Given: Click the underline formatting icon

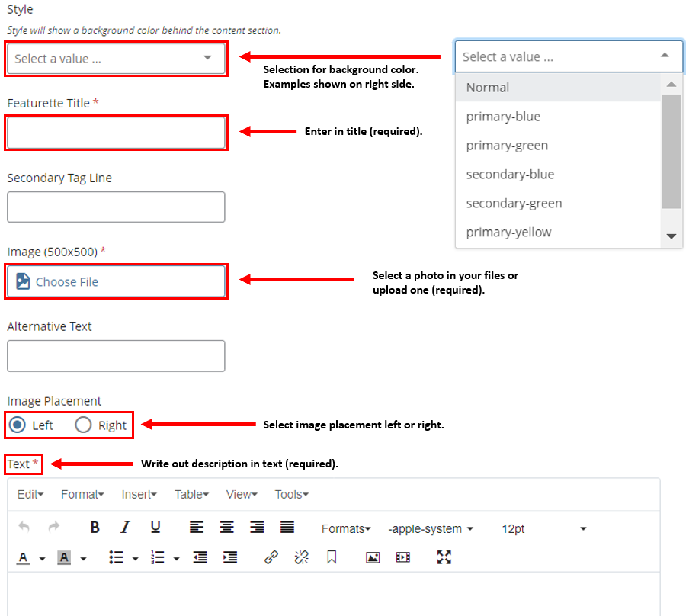Looking at the screenshot, I should [155, 527].
